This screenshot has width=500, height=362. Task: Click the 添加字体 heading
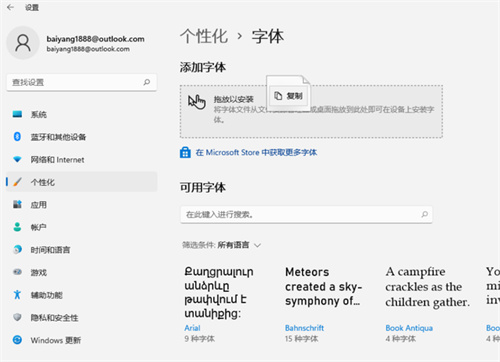203,67
